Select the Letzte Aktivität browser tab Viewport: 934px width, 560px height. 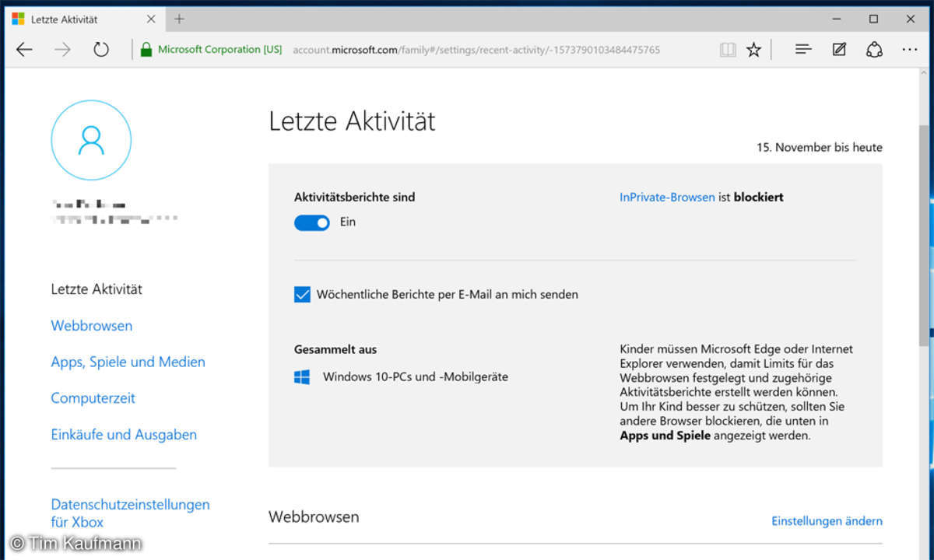tap(83, 19)
